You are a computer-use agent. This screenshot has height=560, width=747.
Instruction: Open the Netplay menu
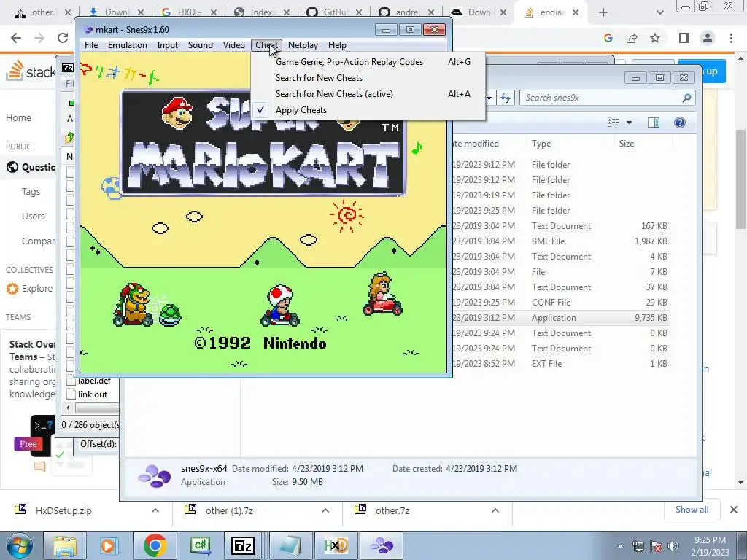pos(303,45)
